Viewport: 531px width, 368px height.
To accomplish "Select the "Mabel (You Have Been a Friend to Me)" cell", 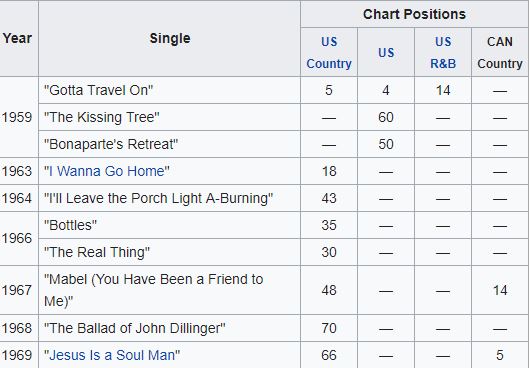I will click(170, 290).
